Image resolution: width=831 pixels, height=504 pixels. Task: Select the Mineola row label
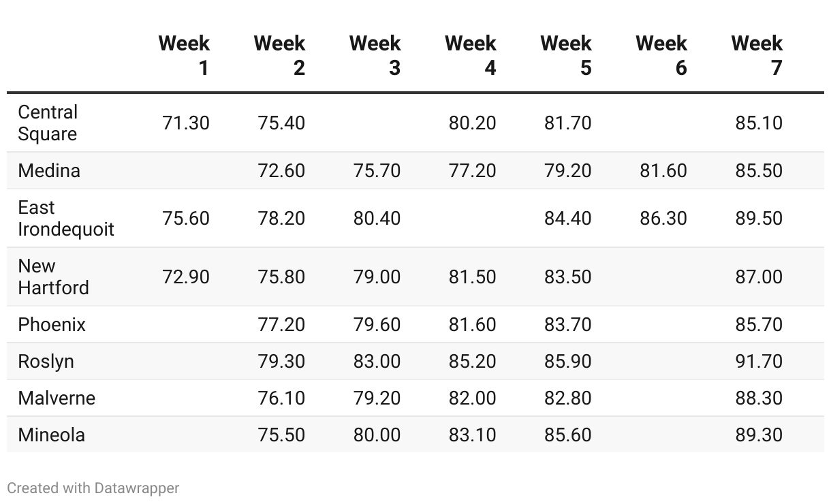(x=51, y=435)
